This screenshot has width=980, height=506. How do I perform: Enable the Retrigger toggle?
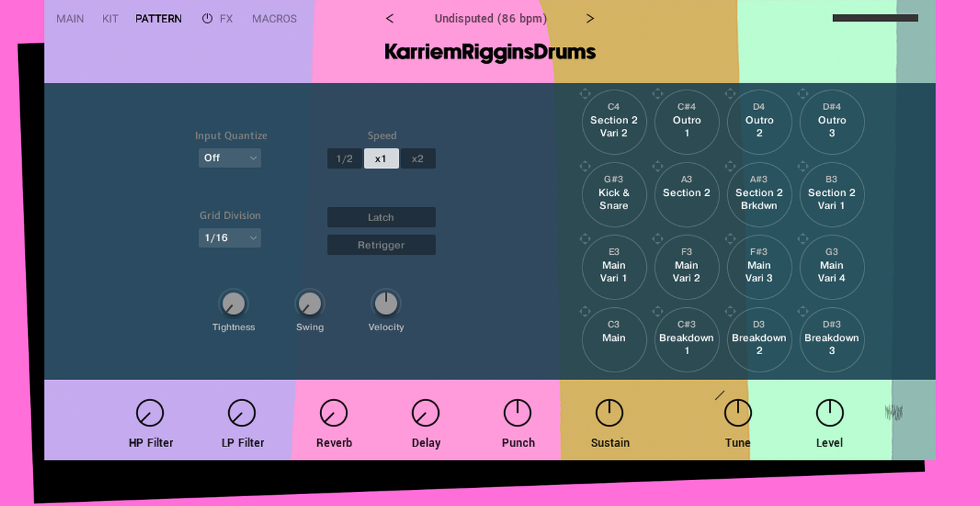pos(381,245)
